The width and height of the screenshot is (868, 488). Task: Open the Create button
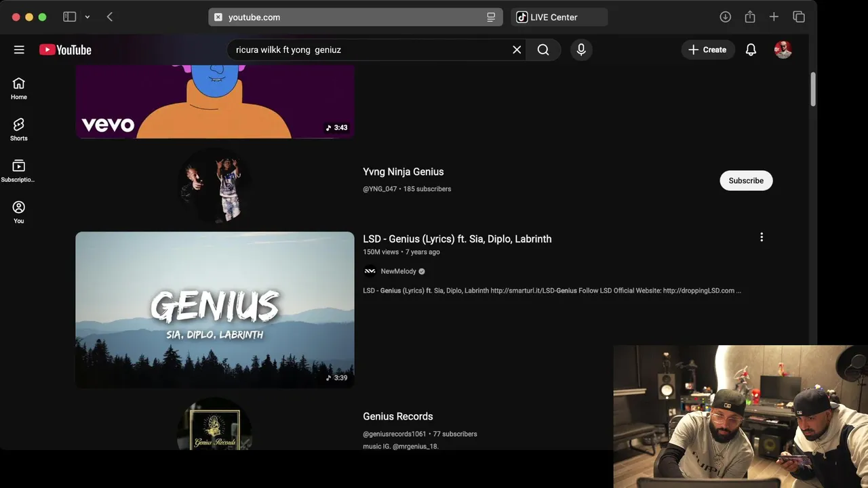(x=708, y=49)
